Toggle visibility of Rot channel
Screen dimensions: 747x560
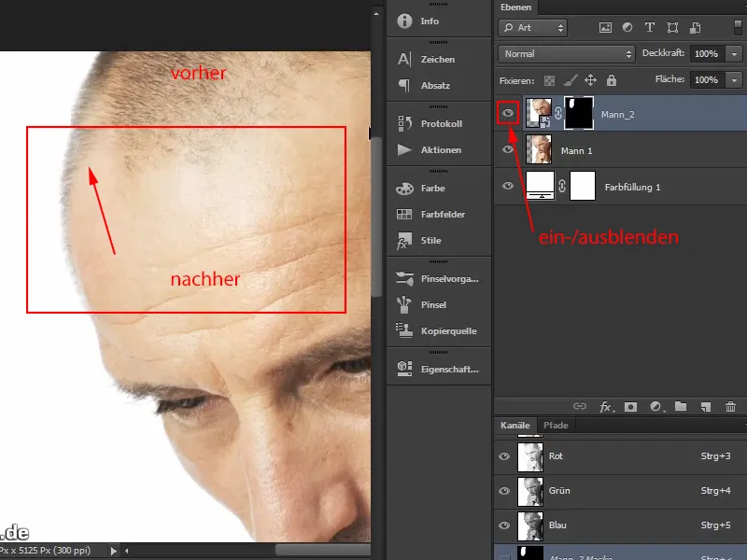coord(504,456)
